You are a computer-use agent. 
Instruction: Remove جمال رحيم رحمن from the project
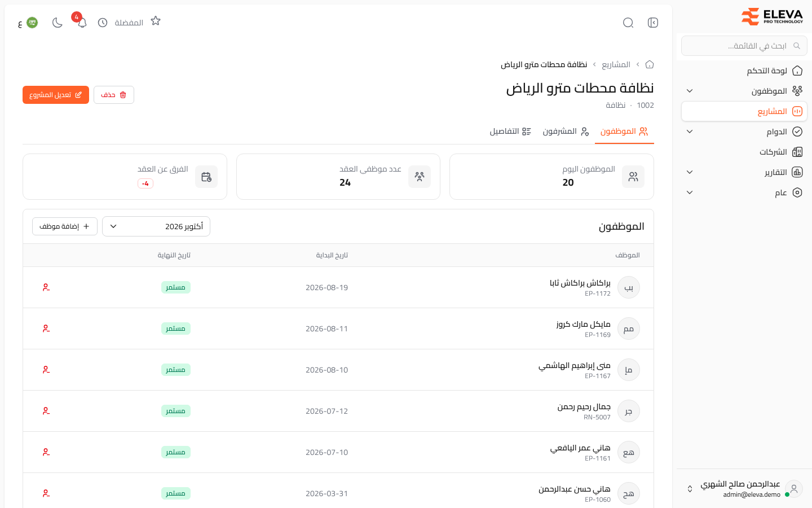click(46, 411)
